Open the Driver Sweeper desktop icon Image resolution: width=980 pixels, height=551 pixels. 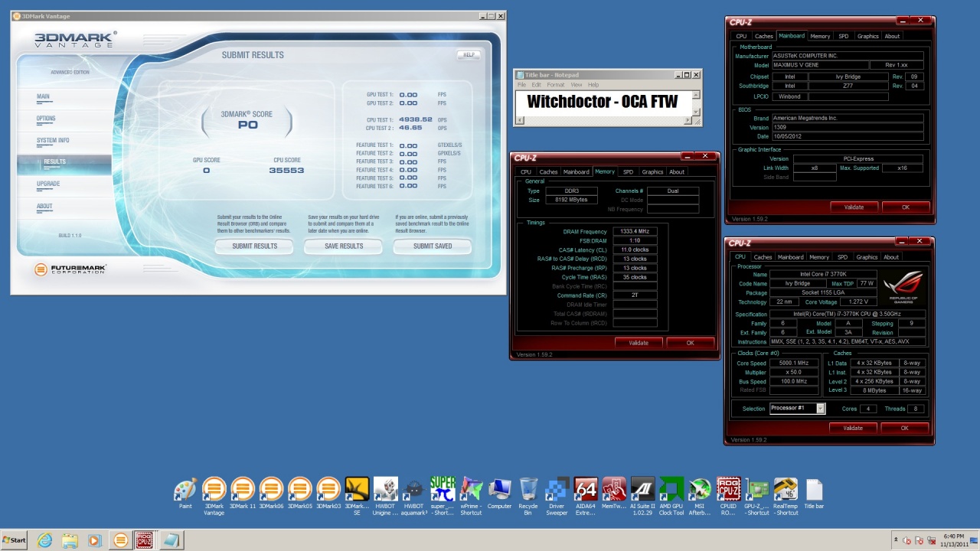click(x=557, y=491)
